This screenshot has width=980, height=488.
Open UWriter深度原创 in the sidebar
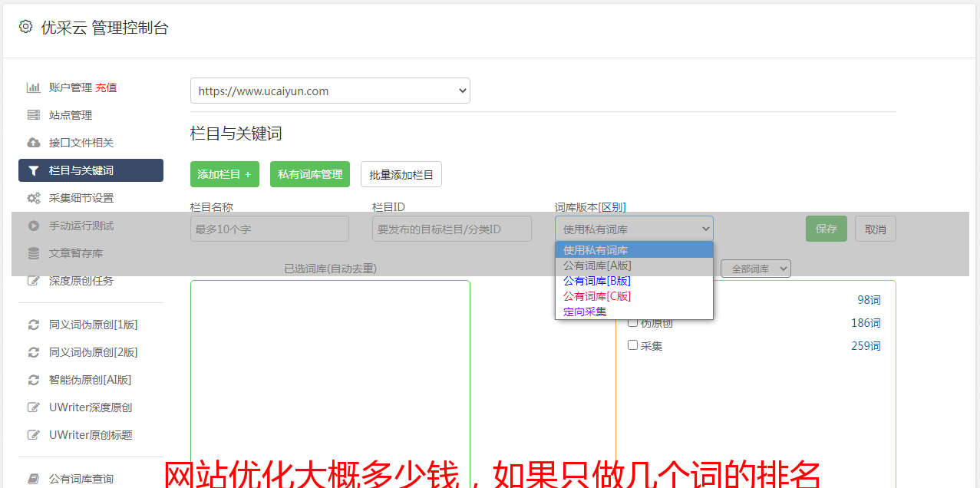pos(91,407)
